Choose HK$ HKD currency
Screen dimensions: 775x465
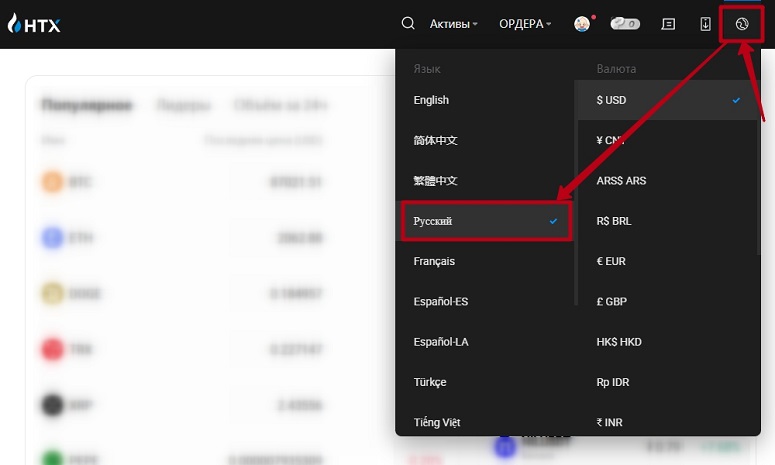[x=667, y=342]
